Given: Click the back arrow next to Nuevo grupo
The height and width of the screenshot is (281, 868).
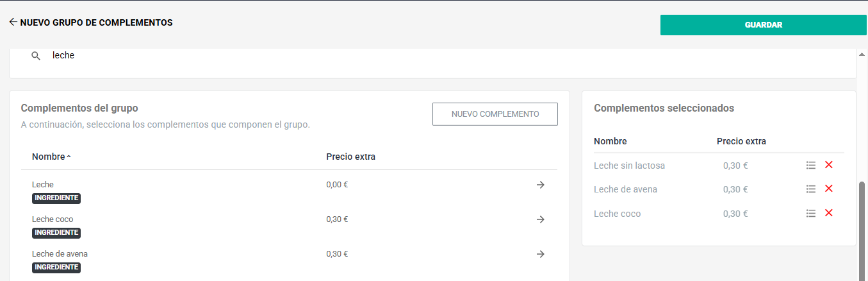Looking at the screenshot, I should 13,22.
